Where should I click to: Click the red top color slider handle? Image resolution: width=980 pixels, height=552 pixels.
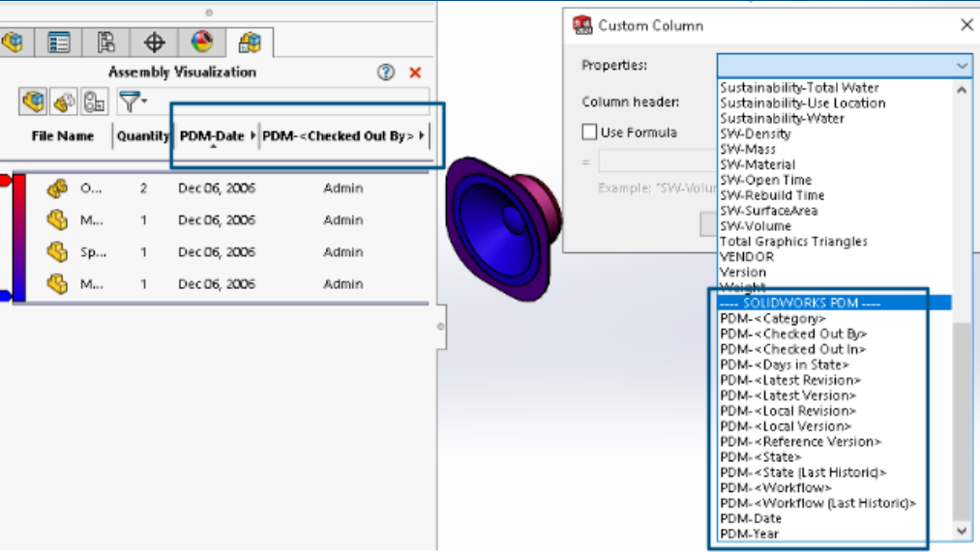[5, 181]
